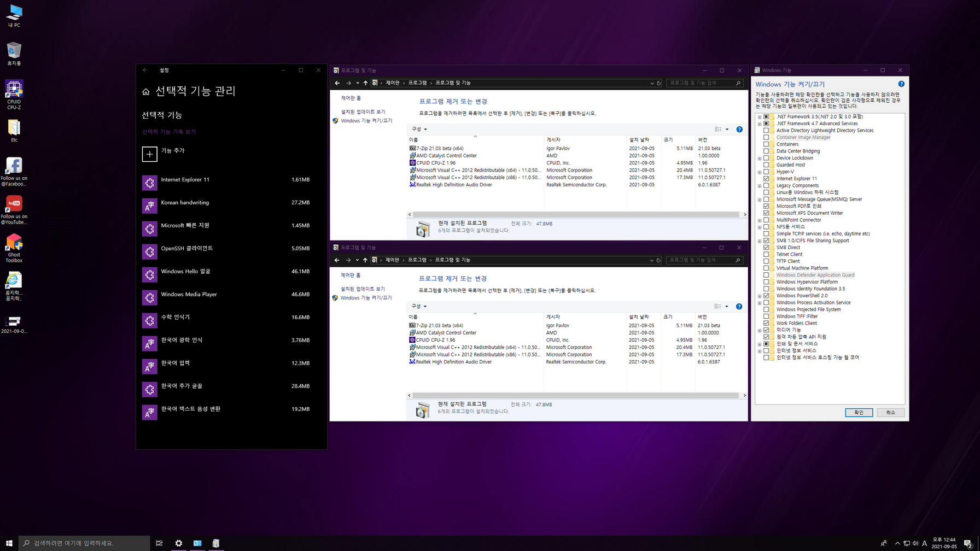Open the 선택적 기능 기록 보기 link

click(169, 132)
